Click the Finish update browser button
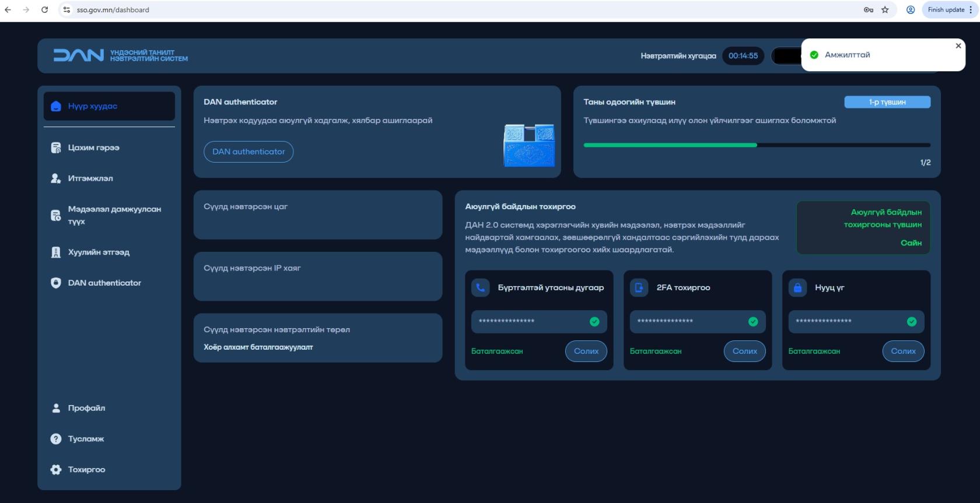 click(946, 10)
